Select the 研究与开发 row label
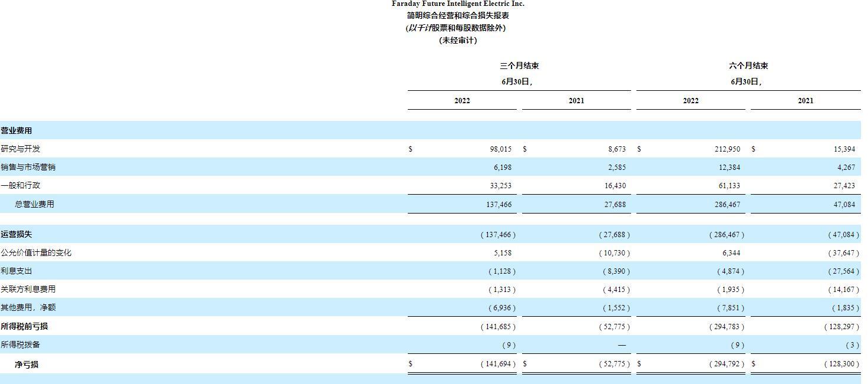The height and width of the screenshot is (384, 868). click(x=21, y=149)
